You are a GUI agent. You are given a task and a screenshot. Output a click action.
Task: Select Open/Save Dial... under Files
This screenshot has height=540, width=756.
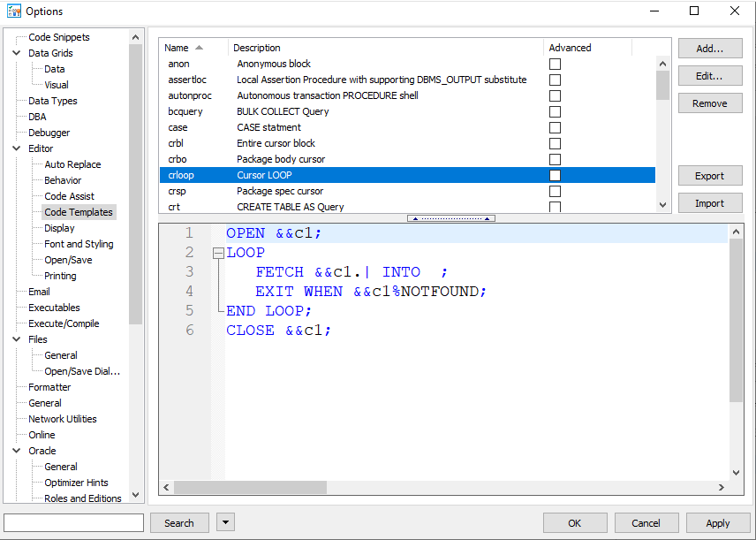click(82, 371)
